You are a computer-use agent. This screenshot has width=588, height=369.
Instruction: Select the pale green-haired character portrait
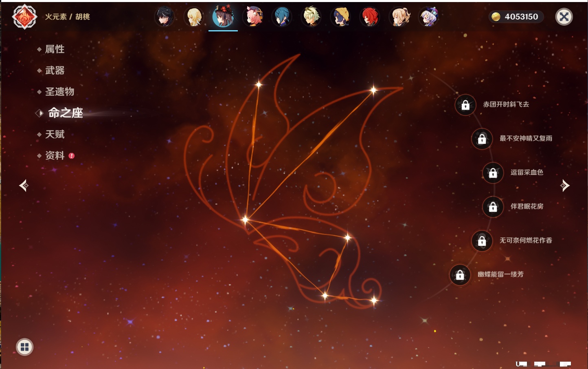311,17
